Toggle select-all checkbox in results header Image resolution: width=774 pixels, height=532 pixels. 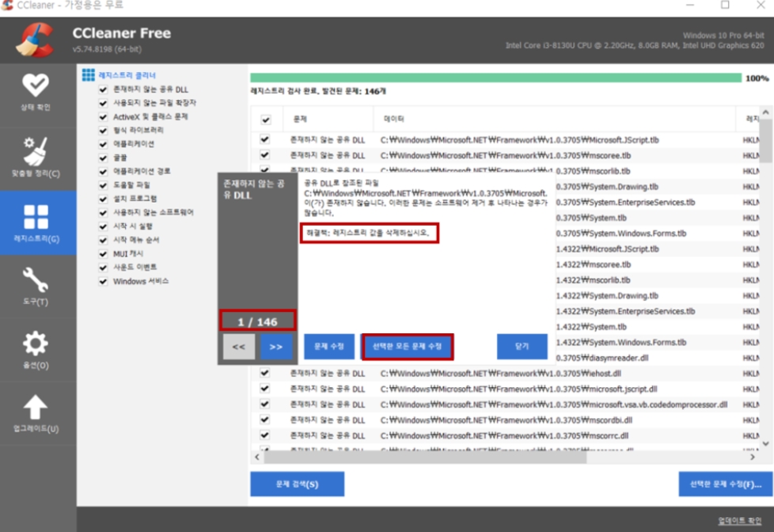[266, 120]
